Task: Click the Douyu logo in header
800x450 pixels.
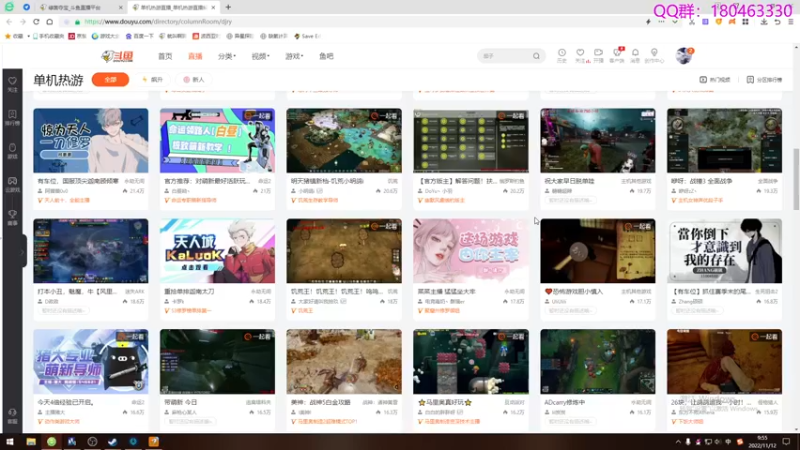Action: [x=117, y=56]
